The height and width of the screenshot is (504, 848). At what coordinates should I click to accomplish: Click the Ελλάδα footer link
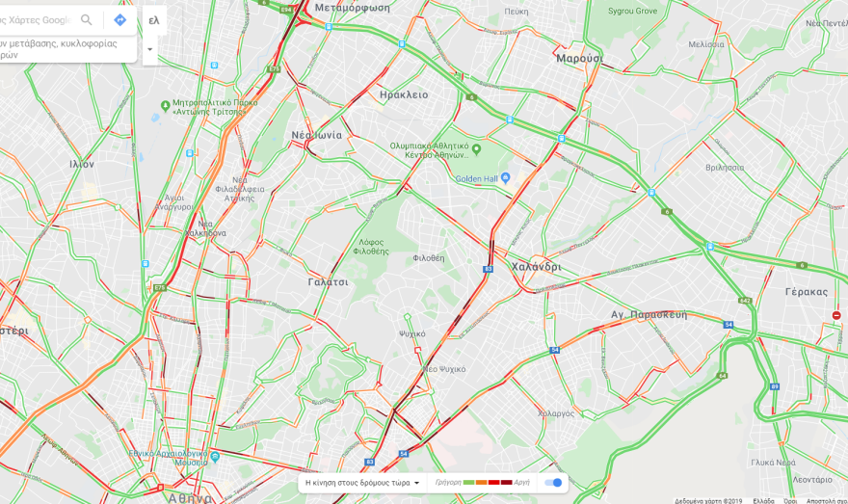point(763,501)
